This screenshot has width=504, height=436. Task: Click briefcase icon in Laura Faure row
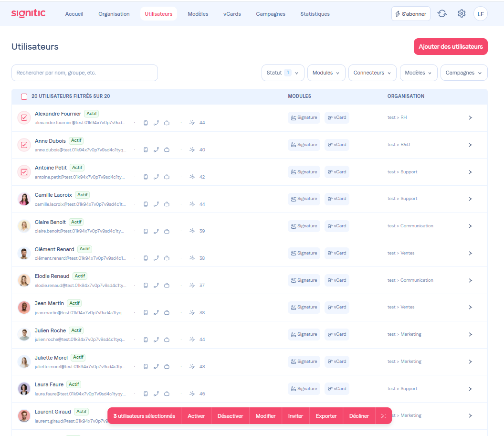point(167,394)
